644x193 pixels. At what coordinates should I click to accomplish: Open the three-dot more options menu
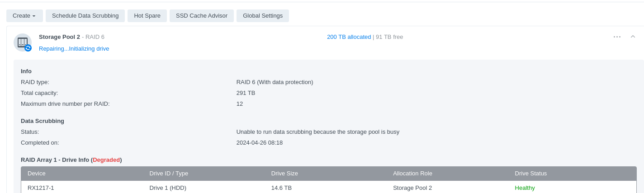pyautogui.click(x=617, y=37)
